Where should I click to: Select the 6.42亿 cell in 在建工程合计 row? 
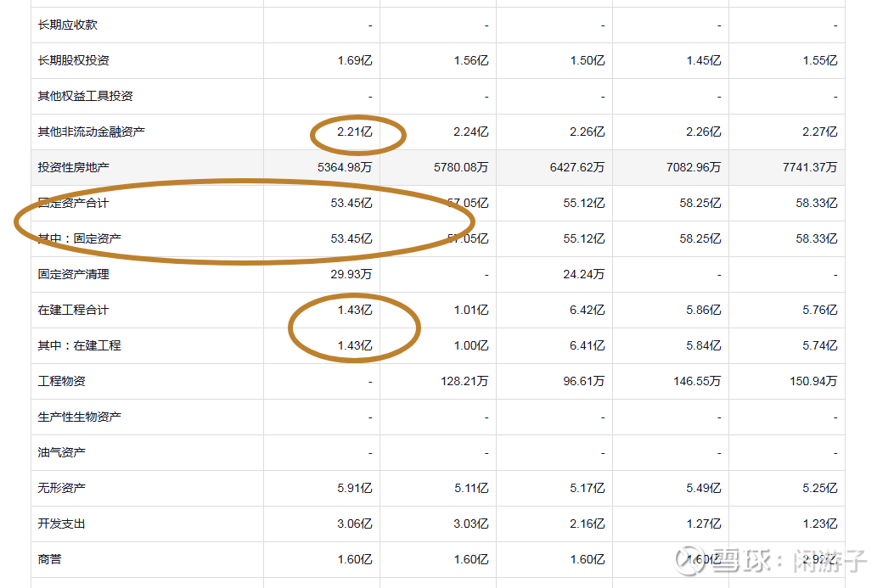(x=587, y=311)
